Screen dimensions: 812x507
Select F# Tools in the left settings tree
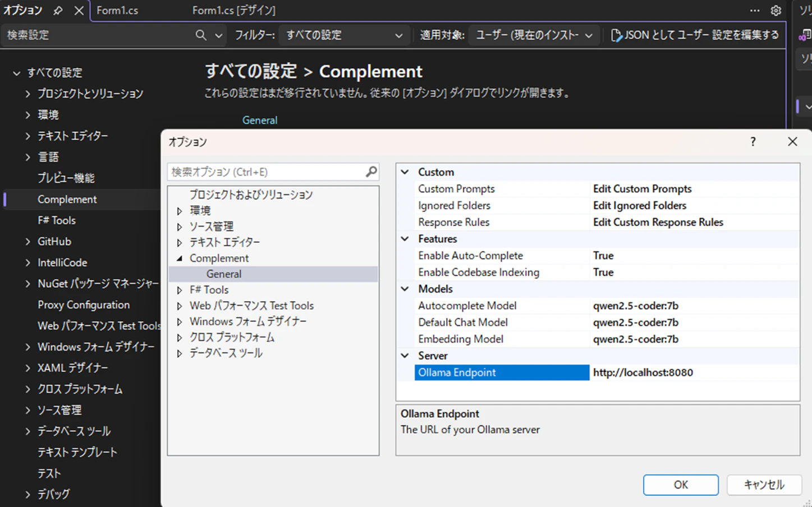pos(57,220)
